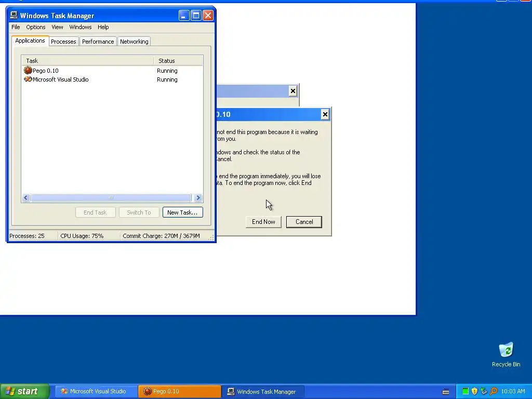Screen dimensions: 532x399
Task: Click the task list scroll right arrow
Action: coord(198,198)
